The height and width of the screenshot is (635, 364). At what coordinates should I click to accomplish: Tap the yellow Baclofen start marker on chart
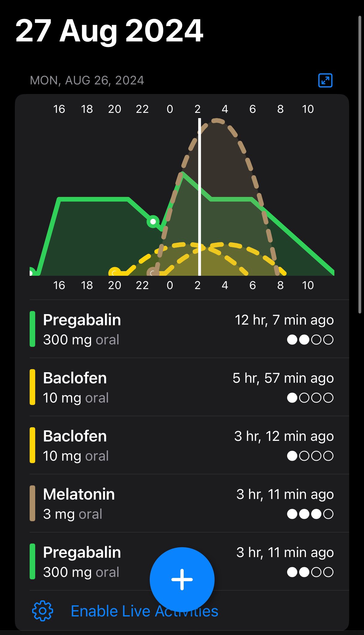[115, 273]
